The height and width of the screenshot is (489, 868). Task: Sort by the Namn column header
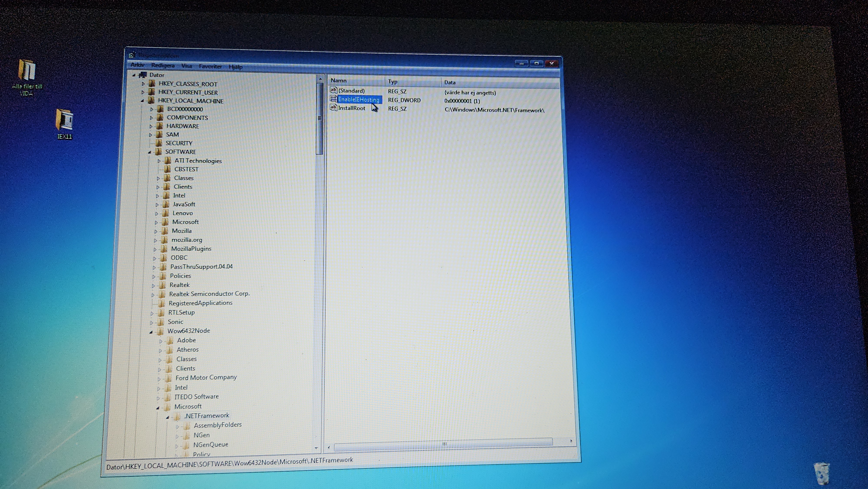(x=356, y=81)
